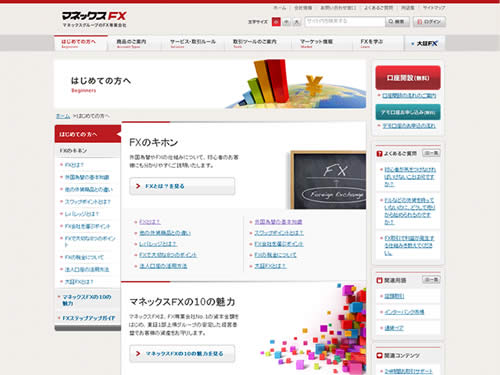This screenshot has height=375, width=500.
Task: Open 外国為替の基本知識 link in main content
Action: [278, 222]
